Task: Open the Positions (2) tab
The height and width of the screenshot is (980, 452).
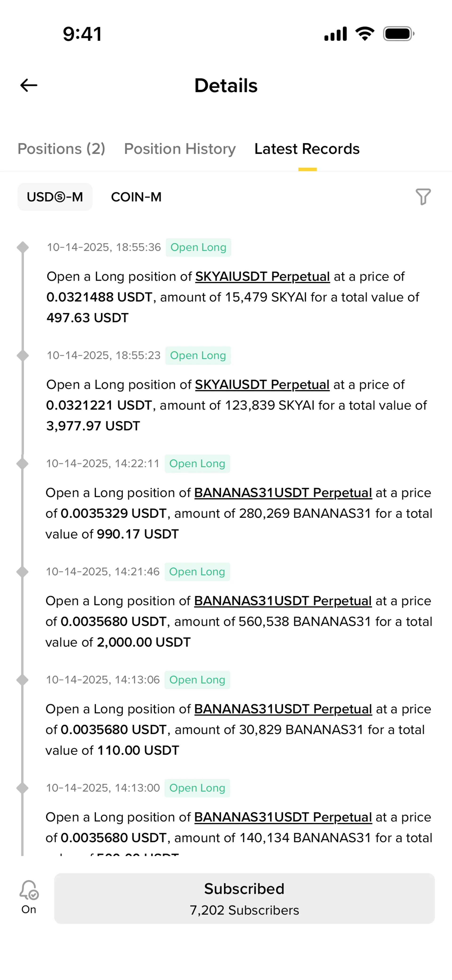Action: coord(61,149)
